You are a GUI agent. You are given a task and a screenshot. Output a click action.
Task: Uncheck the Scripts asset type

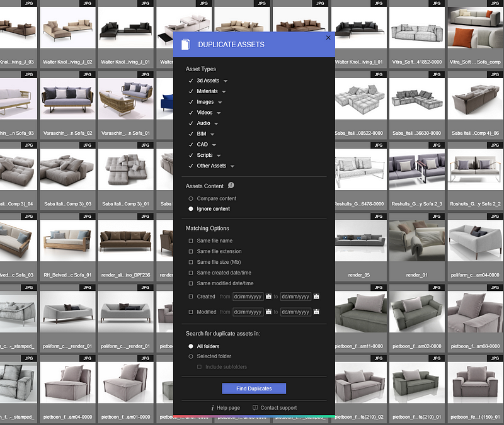click(x=191, y=155)
